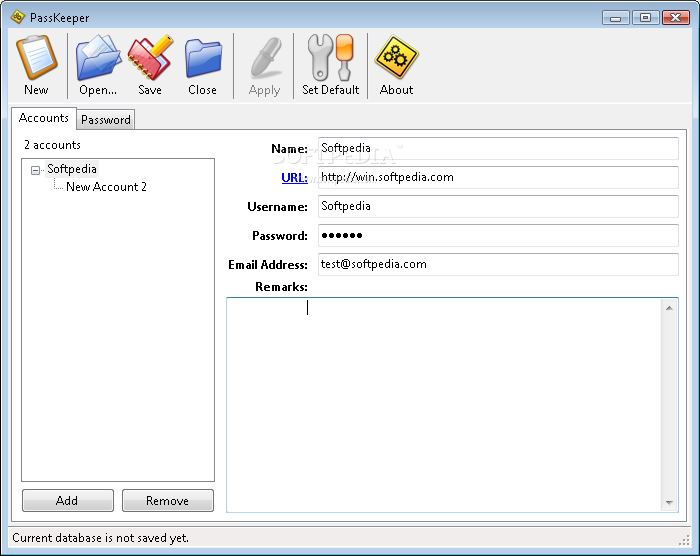Viewport: 700px width, 556px height.
Task: Click the Add button
Action: pos(68,500)
